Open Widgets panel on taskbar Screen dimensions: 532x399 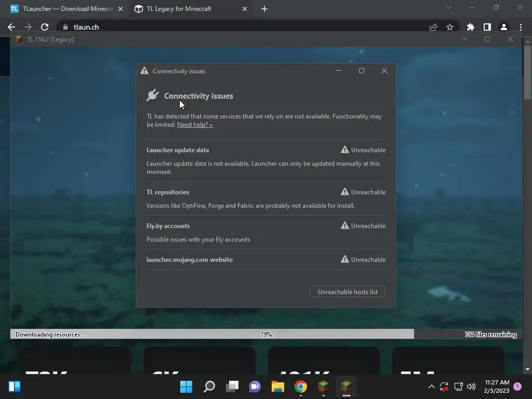click(x=15, y=387)
